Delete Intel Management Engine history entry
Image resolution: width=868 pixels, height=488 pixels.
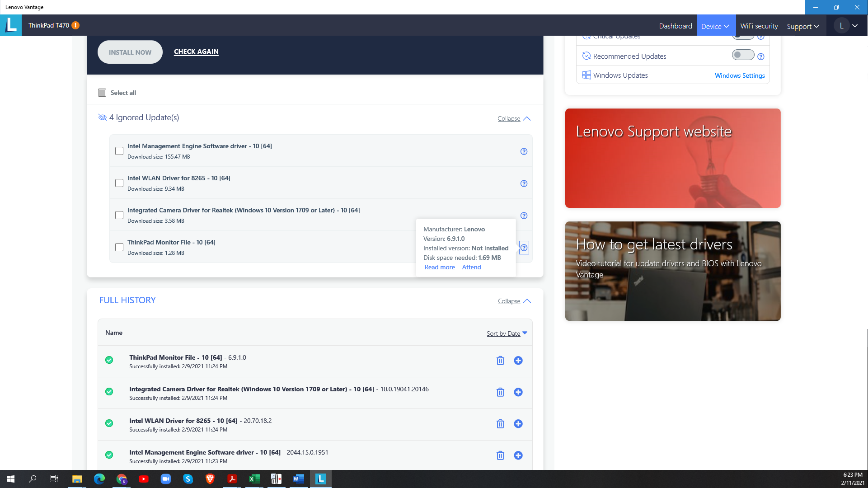(x=500, y=455)
